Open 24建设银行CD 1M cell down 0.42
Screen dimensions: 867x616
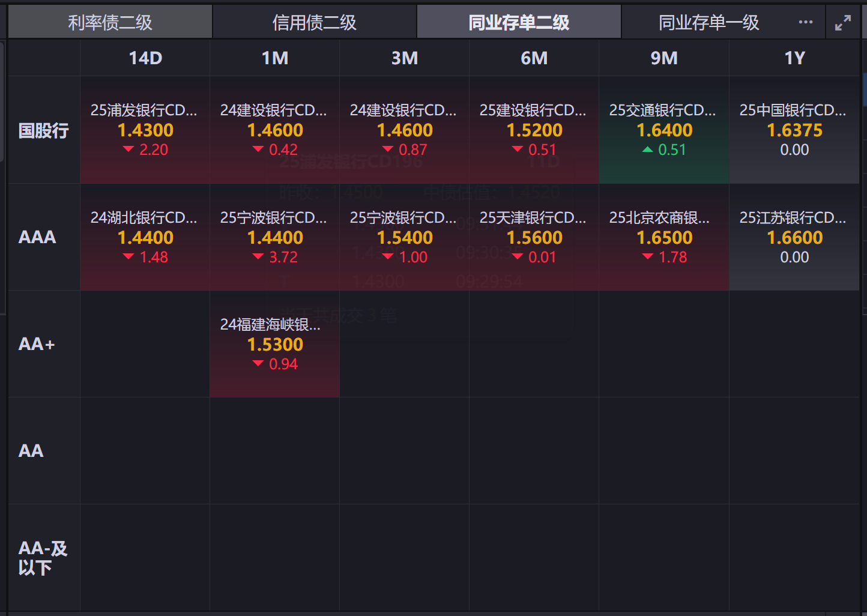274,130
